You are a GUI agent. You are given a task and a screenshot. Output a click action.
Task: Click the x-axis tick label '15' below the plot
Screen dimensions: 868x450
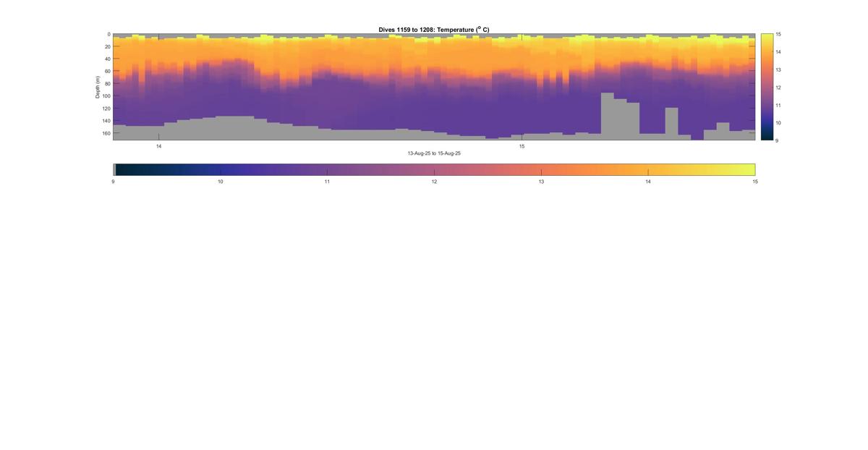click(x=522, y=146)
